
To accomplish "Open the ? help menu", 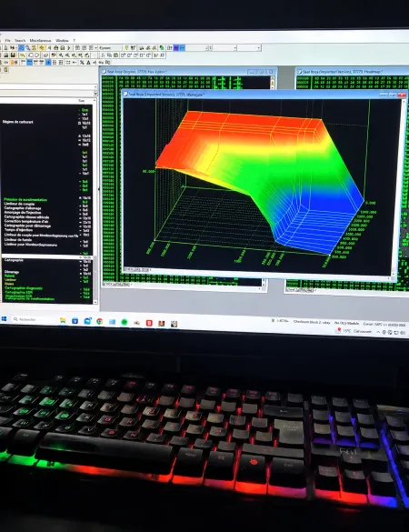I will (x=75, y=40).
